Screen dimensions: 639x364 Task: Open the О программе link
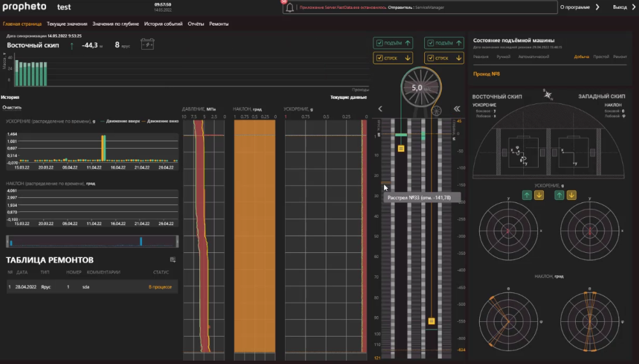pos(574,7)
